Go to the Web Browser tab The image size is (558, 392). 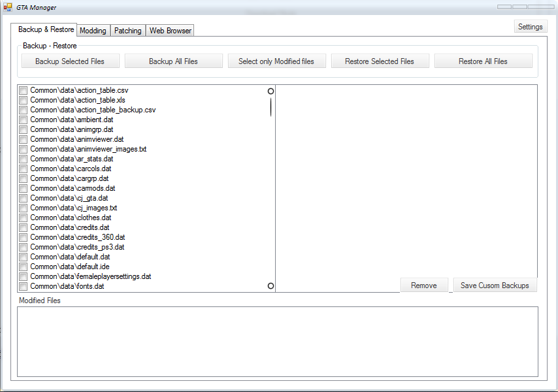[x=170, y=31]
